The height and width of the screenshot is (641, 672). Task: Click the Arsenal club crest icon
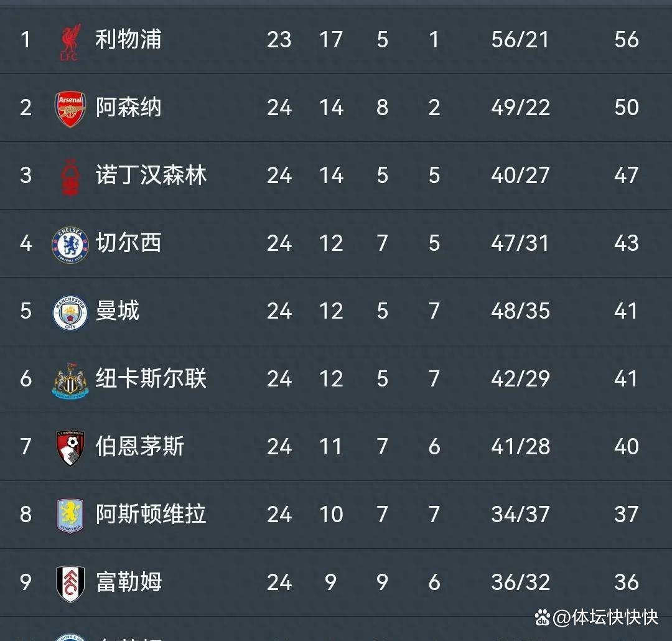pos(70,108)
